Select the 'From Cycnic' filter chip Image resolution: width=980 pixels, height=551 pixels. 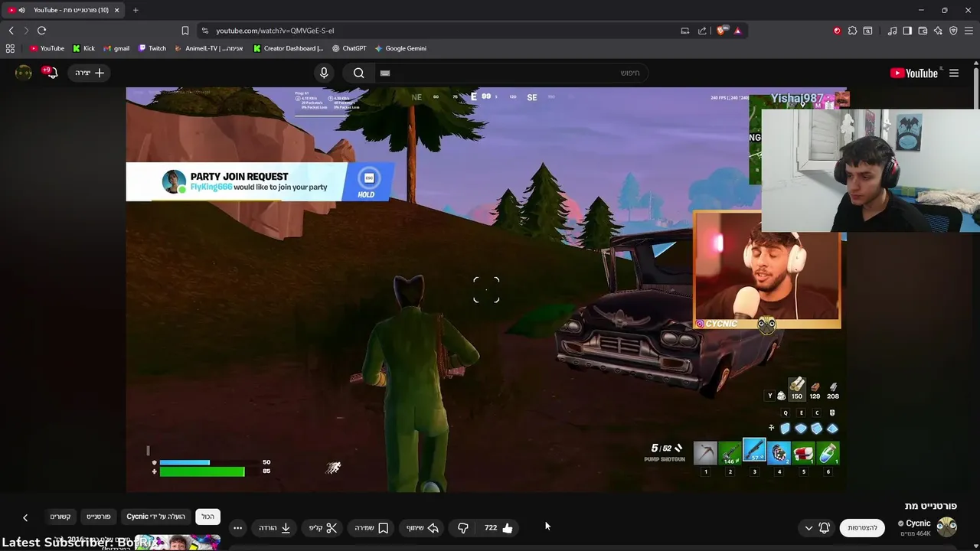(155, 517)
